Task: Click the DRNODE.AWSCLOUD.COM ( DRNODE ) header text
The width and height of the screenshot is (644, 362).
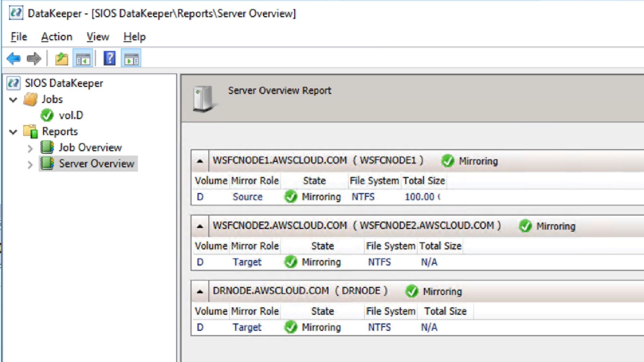Action: tap(300, 291)
